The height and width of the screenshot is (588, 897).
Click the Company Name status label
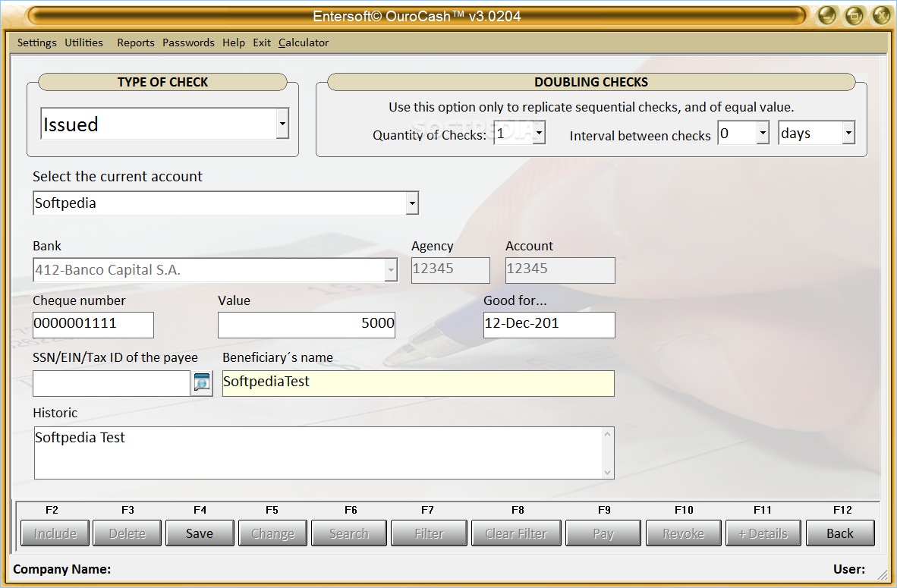[x=61, y=569]
